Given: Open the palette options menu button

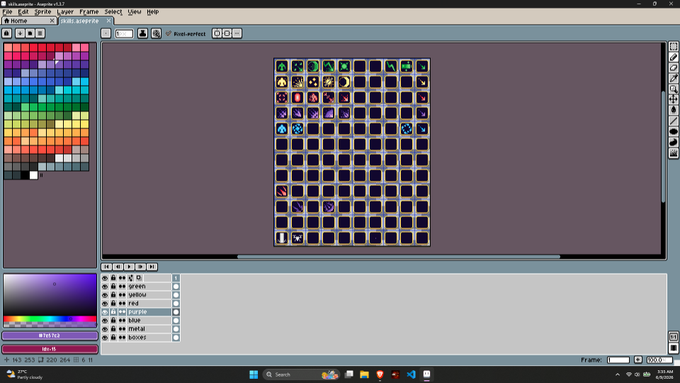Looking at the screenshot, I should tap(40, 33).
